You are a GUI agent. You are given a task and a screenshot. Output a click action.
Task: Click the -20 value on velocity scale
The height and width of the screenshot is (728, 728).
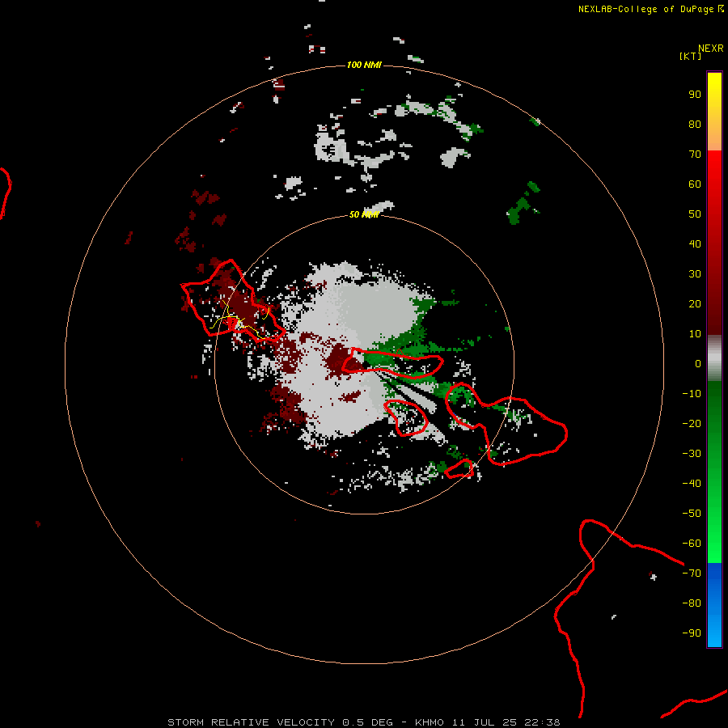692,424
